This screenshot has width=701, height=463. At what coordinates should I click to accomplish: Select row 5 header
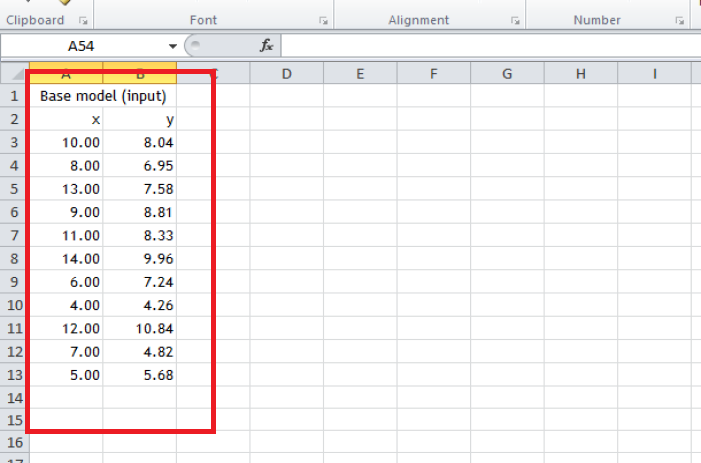point(14,189)
